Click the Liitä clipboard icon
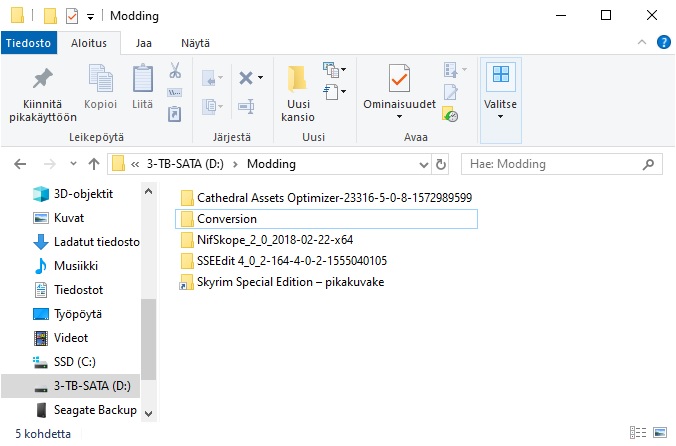The width and height of the screenshot is (676, 446). point(143,79)
